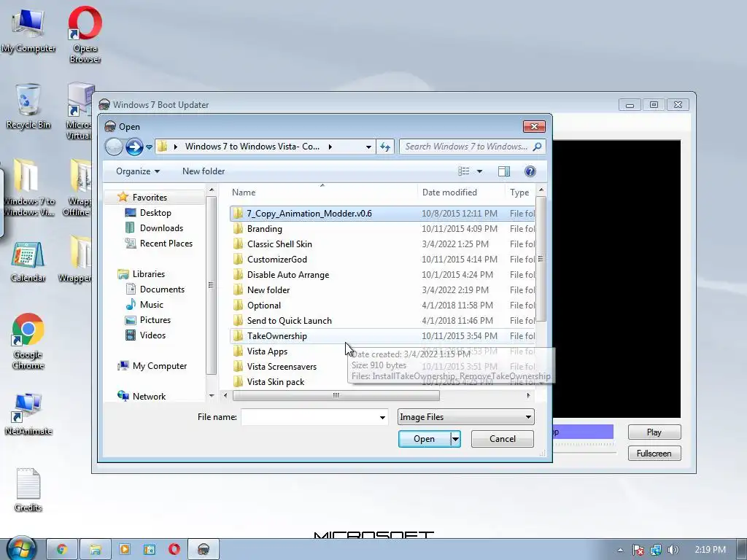Select the Classic Shell Skin folder
The height and width of the screenshot is (560, 747).
[x=382, y=244]
